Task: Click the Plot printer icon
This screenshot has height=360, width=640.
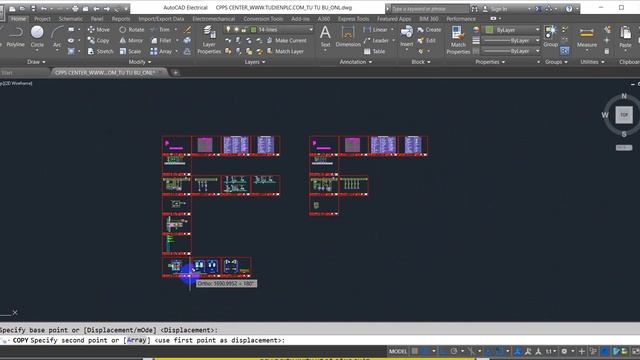Action: (x=75, y=9)
